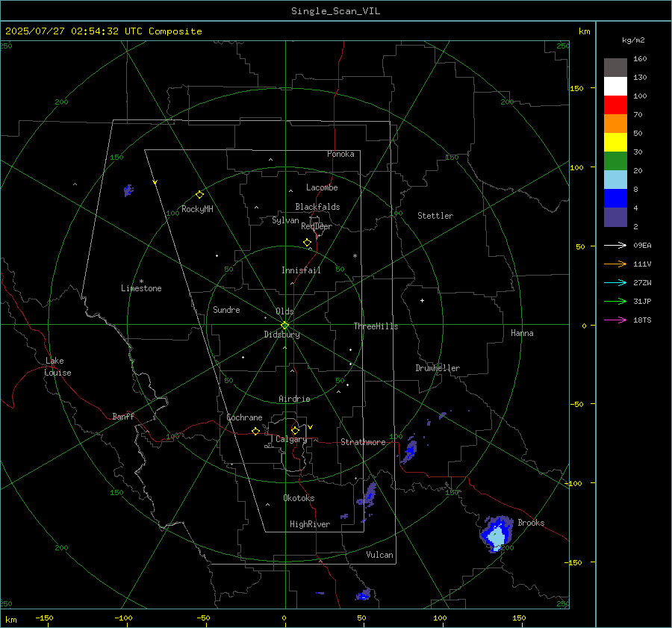Click the Innisfail town label
The image size is (672, 628).
click(301, 270)
